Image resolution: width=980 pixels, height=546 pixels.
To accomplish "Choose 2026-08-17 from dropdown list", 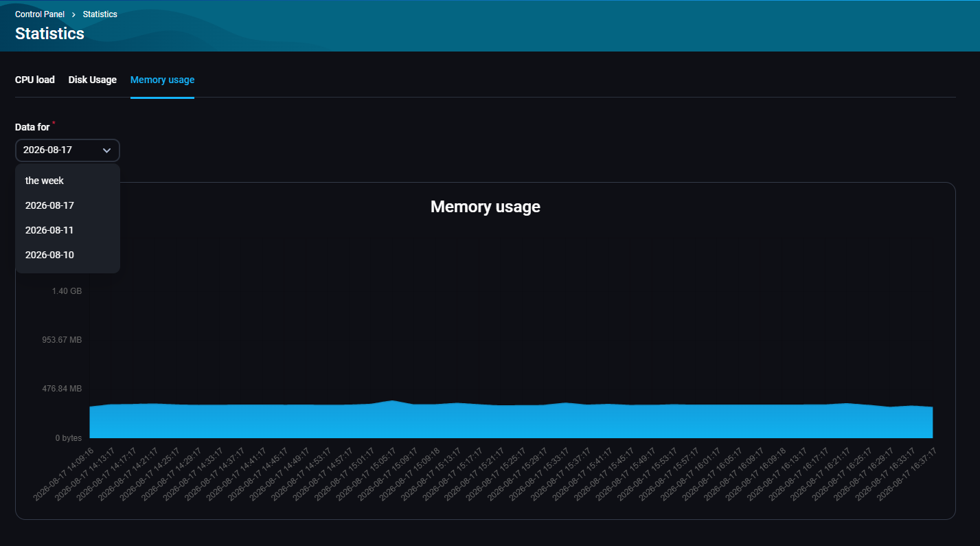I will pos(67,205).
